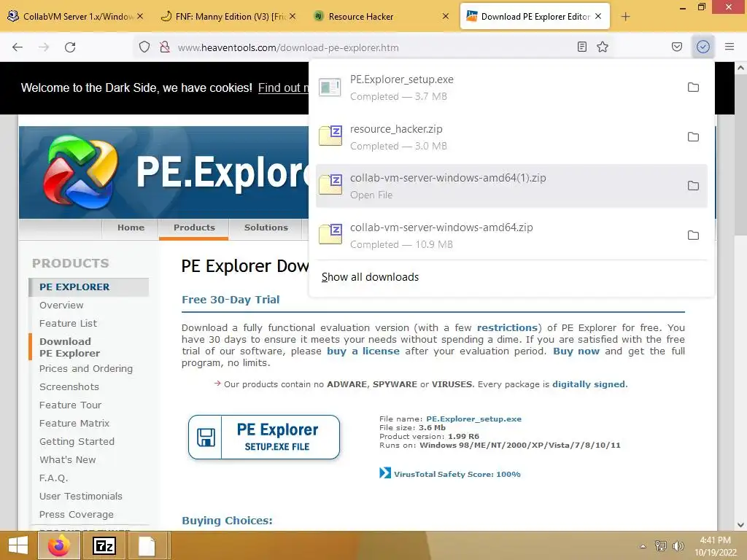
Task: Click the volume speaker tray icon
Action: pyautogui.click(x=678, y=545)
